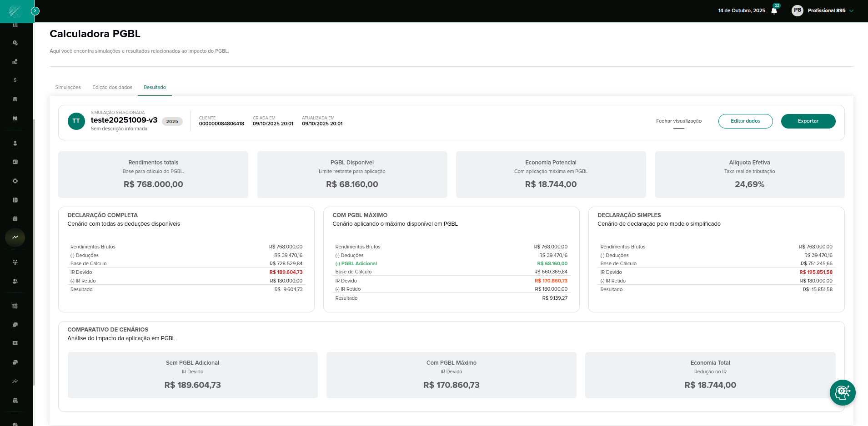The image size is (868, 426).
Task: Open the single person sidebar icon
Action: pyautogui.click(x=15, y=143)
